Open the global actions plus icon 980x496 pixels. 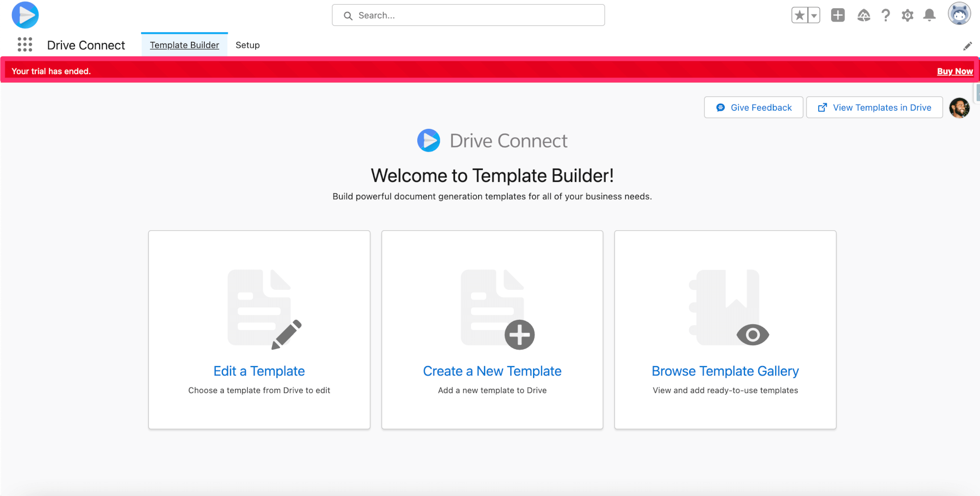(838, 15)
